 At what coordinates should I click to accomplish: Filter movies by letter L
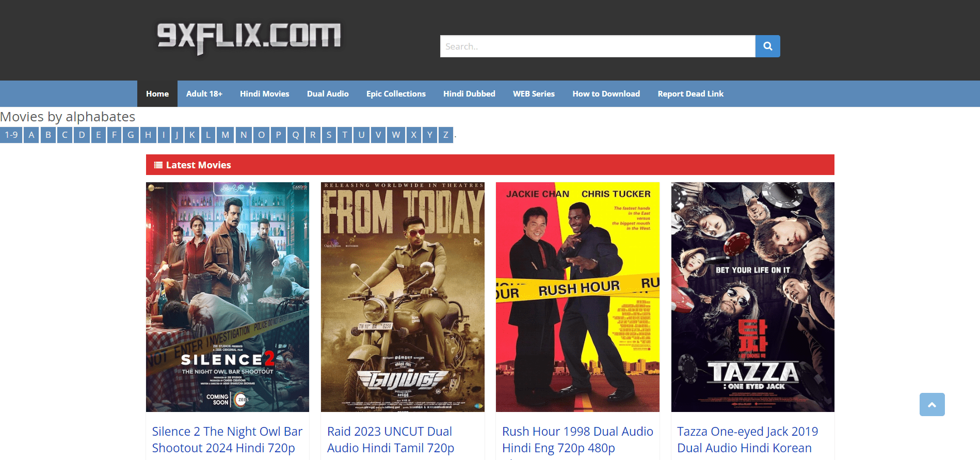coord(208,135)
